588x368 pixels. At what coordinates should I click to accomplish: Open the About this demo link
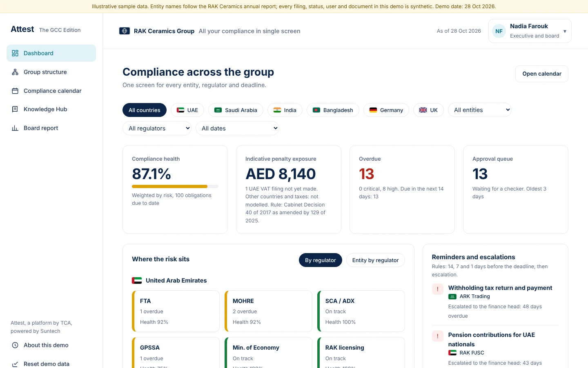tap(51, 345)
